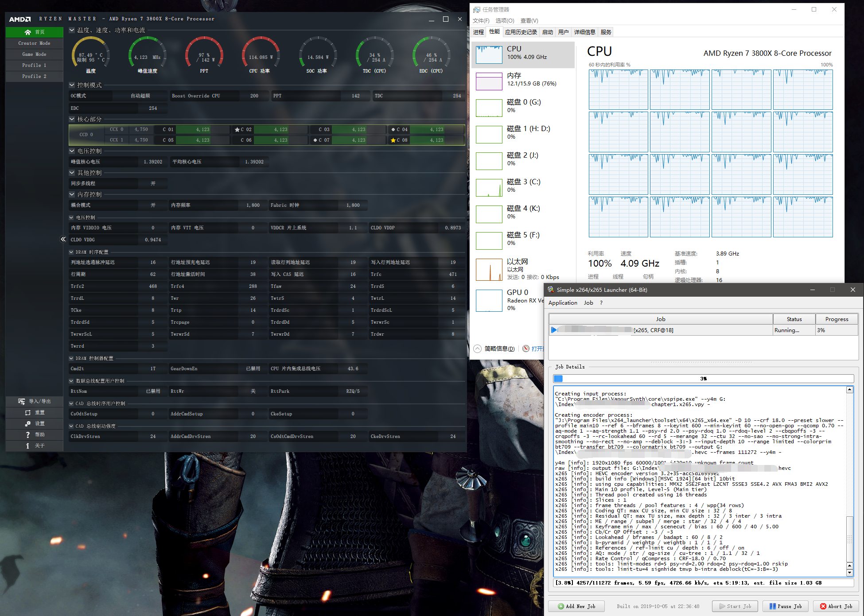Collapse the Voltage Control section
Image resolution: width=864 pixels, height=616 pixels.
point(72,151)
